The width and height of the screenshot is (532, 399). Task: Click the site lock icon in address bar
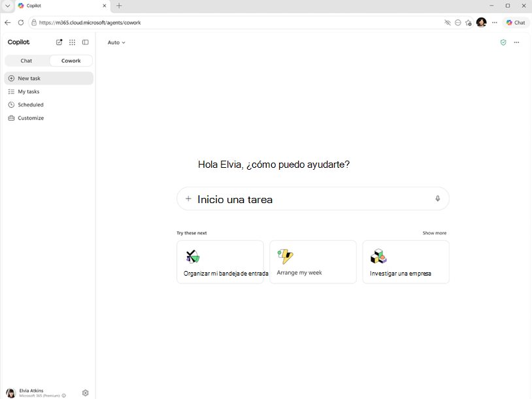point(34,22)
